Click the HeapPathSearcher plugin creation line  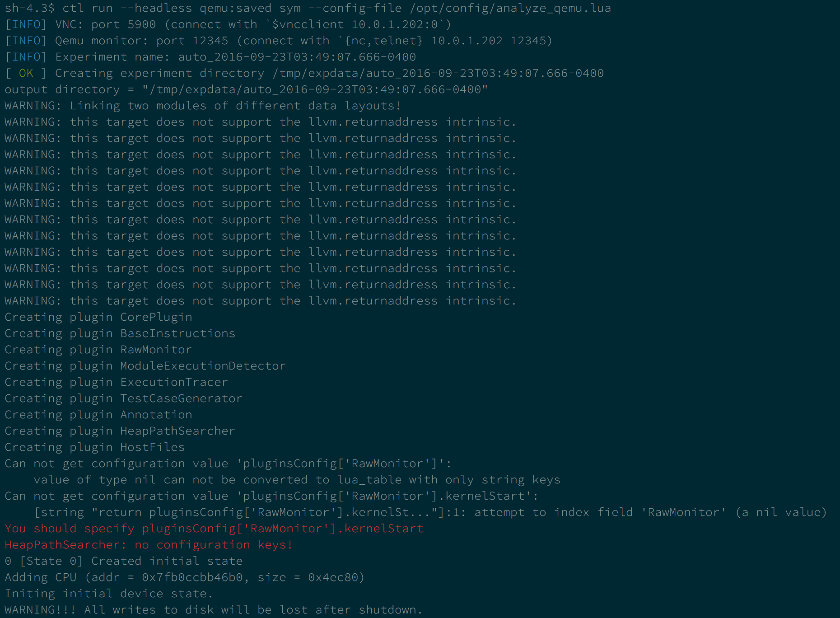(120, 431)
